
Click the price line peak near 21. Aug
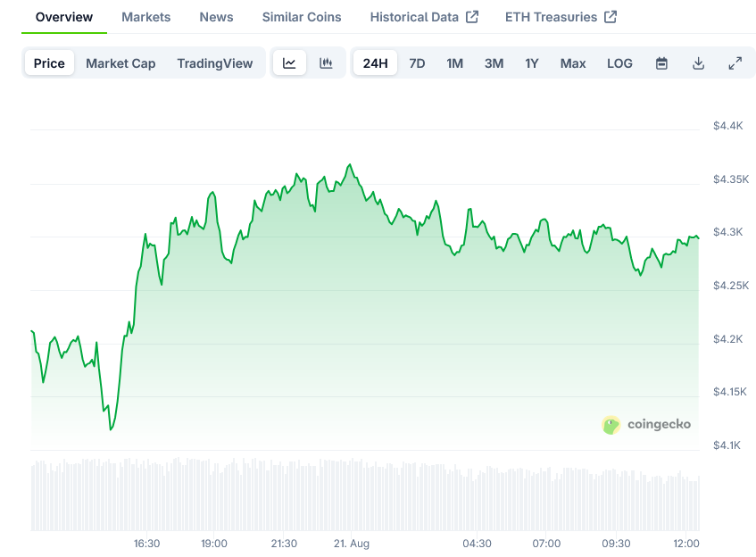click(x=350, y=165)
